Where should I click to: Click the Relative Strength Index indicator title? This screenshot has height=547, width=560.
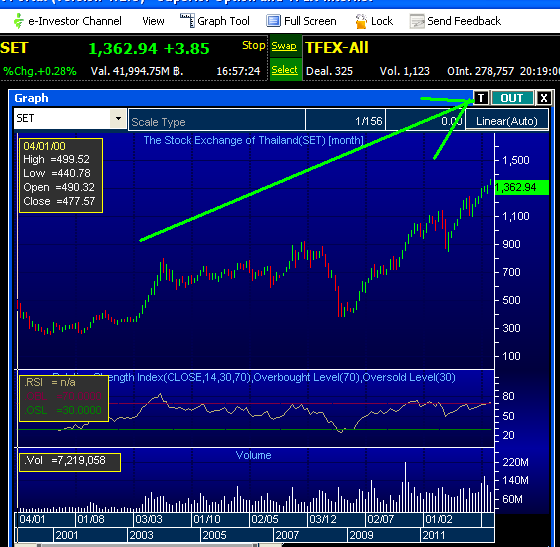coord(254,377)
